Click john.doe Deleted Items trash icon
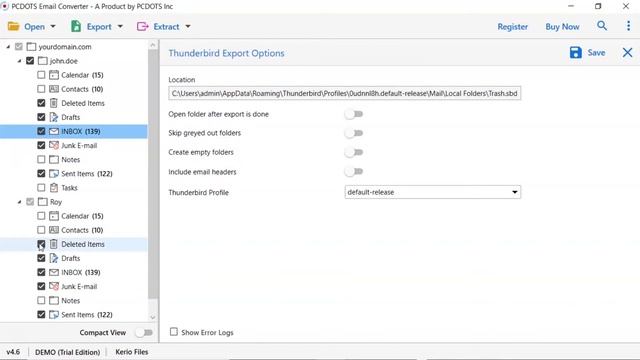640x360 pixels. pos(54,103)
